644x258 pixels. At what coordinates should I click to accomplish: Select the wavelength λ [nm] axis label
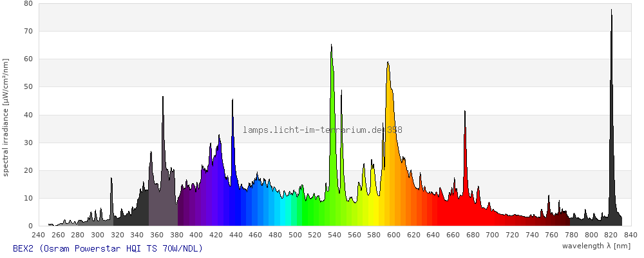pos(596,246)
